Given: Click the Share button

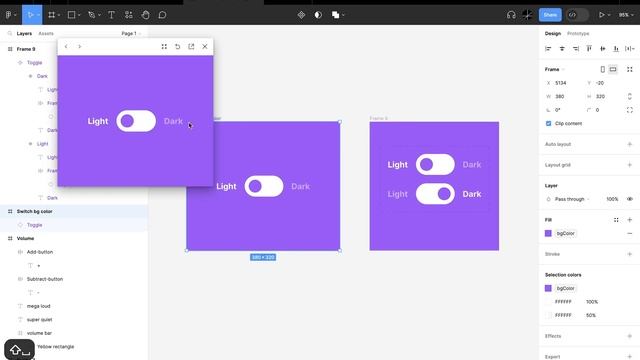Looking at the screenshot, I should (x=550, y=15).
